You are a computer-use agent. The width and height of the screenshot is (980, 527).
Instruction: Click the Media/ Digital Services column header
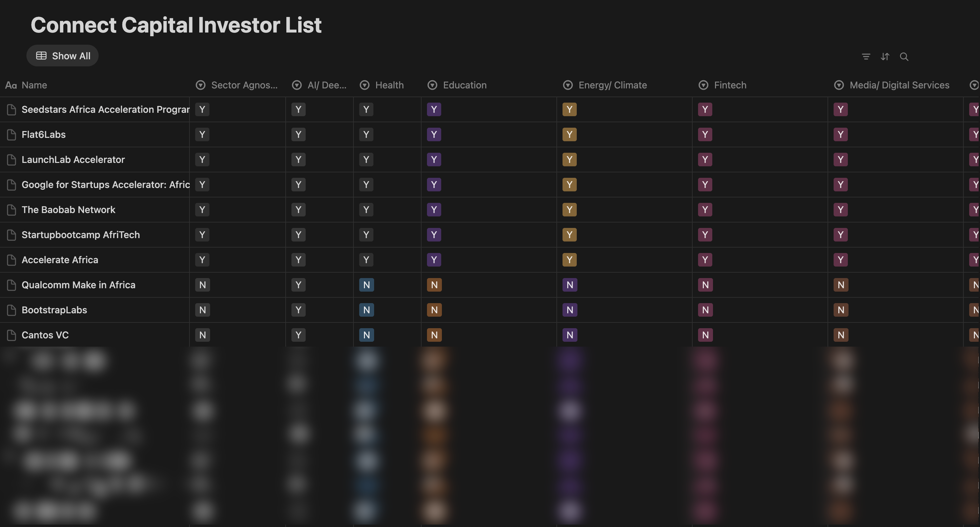[899, 85]
